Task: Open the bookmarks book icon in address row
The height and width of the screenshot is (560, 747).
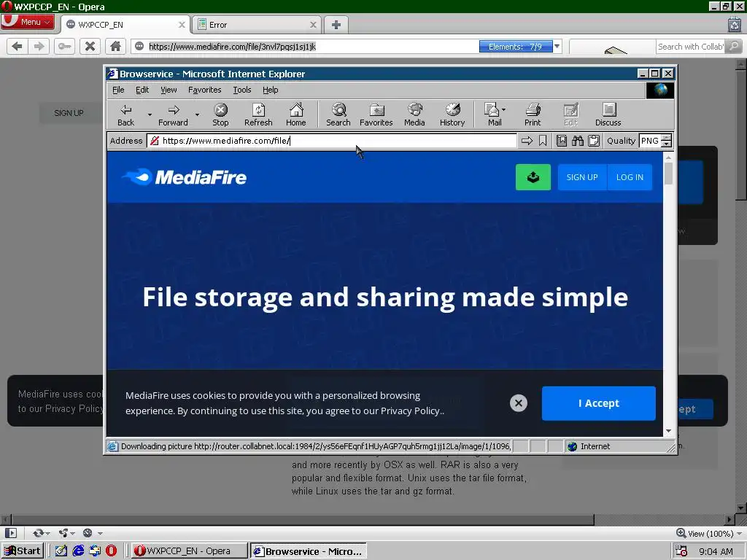Action: [x=562, y=141]
